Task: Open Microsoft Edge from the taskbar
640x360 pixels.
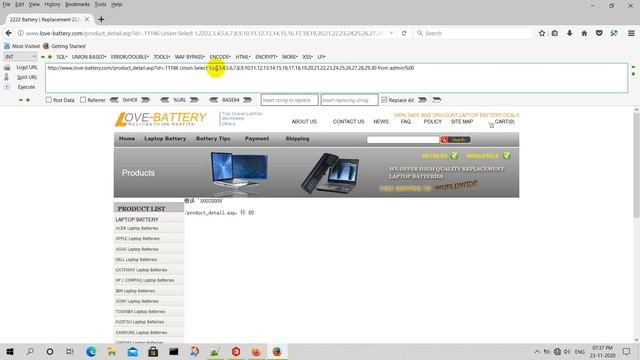Action: click(x=91, y=351)
